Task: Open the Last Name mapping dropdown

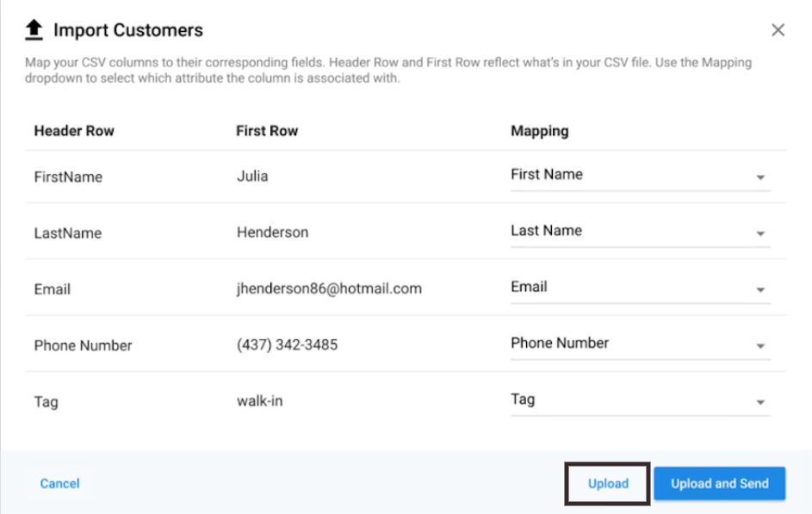Action: [641, 232]
